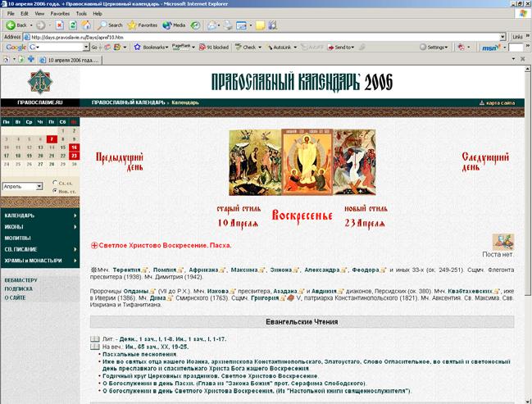Refresh the page with green arrows icon

pyautogui.click(x=73, y=25)
